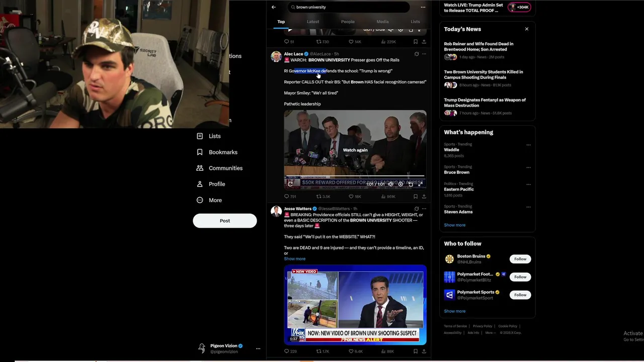Toggle picture-in-picture on Alec Lace's video
Image resolution: width=644 pixels, height=362 pixels.
click(x=411, y=184)
